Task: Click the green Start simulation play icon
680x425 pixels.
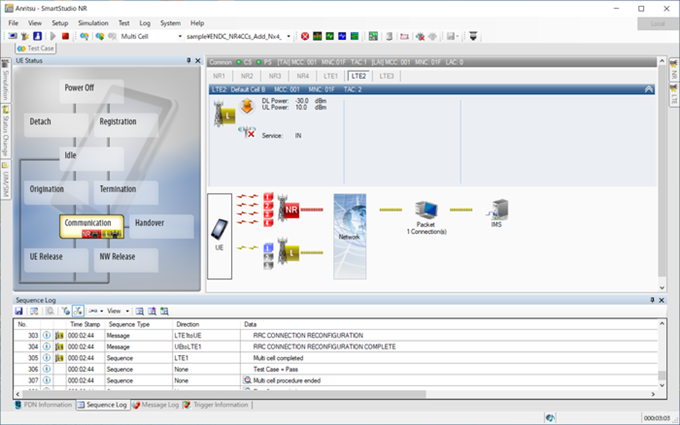Action: coord(53,36)
